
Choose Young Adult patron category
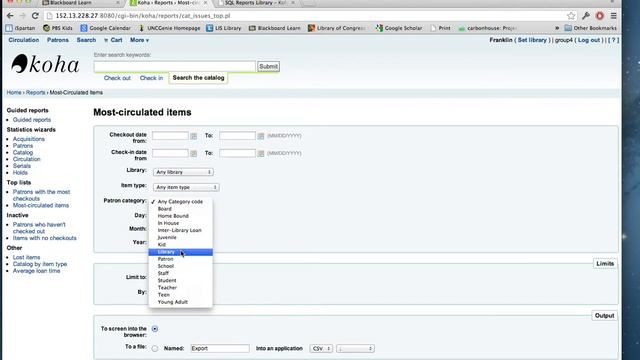(180, 302)
